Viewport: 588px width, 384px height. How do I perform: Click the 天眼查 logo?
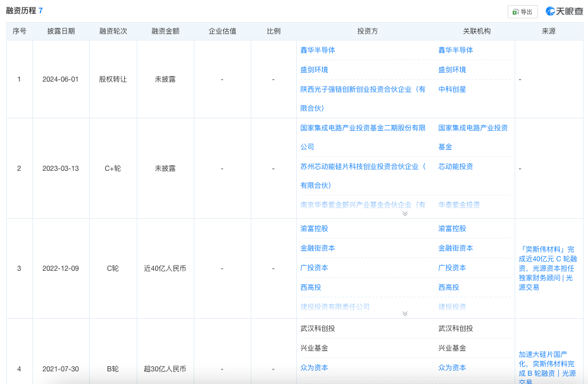565,11
